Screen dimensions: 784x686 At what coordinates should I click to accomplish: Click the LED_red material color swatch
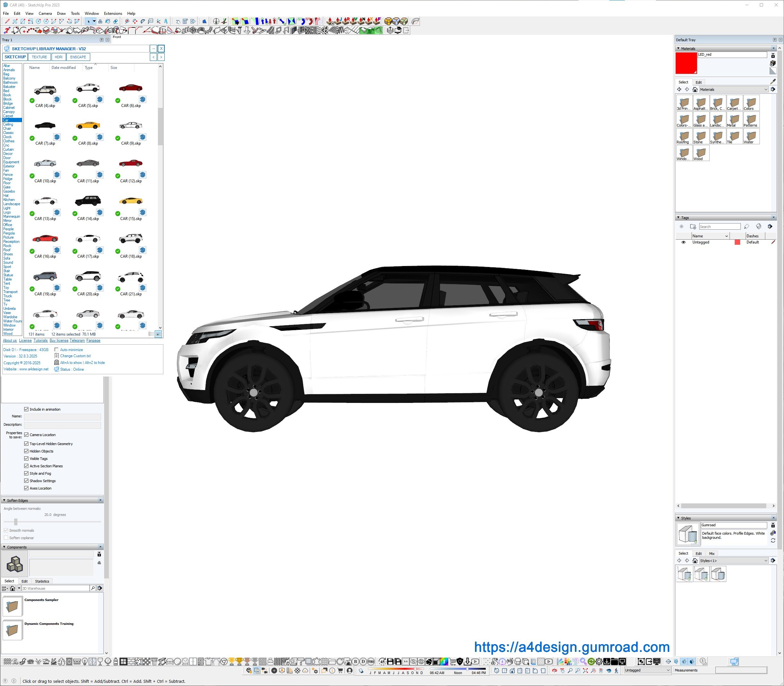(x=686, y=63)
